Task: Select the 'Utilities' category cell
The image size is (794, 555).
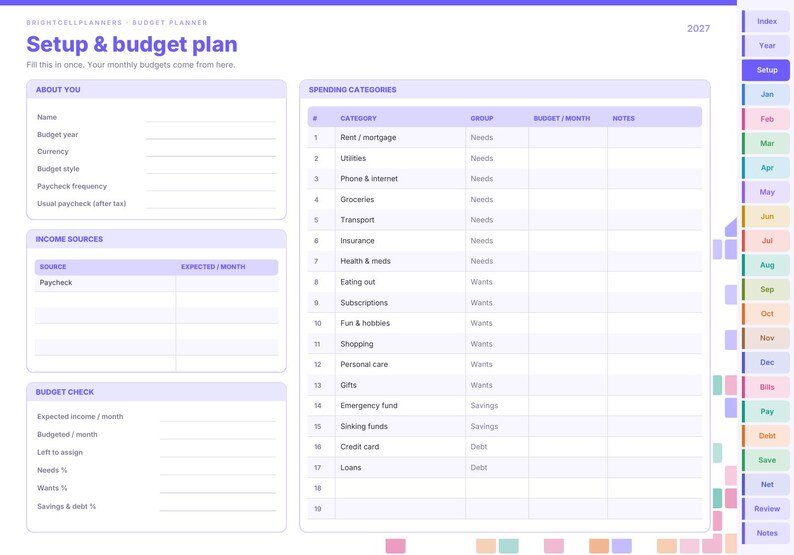Action: [x=400, y=158]
